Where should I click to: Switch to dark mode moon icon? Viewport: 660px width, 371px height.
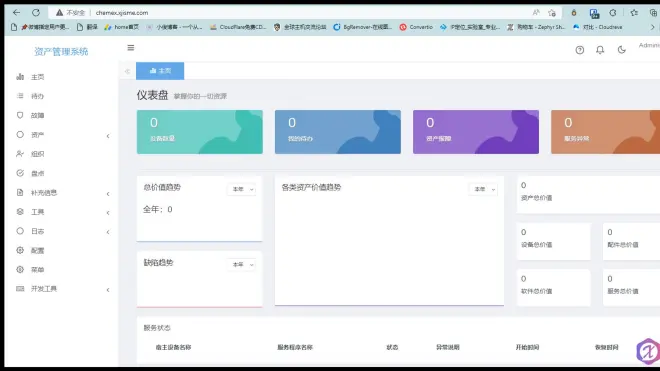tap(622, 50)
